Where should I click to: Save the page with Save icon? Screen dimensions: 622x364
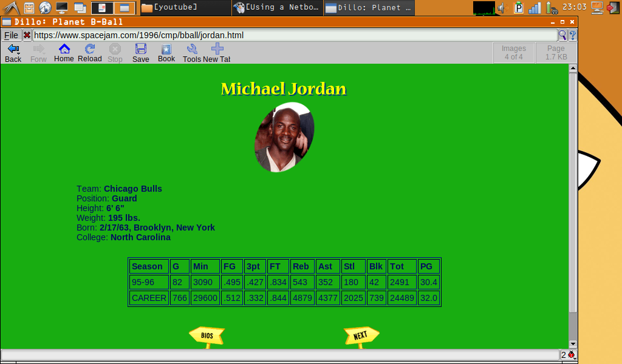(140, 53)
